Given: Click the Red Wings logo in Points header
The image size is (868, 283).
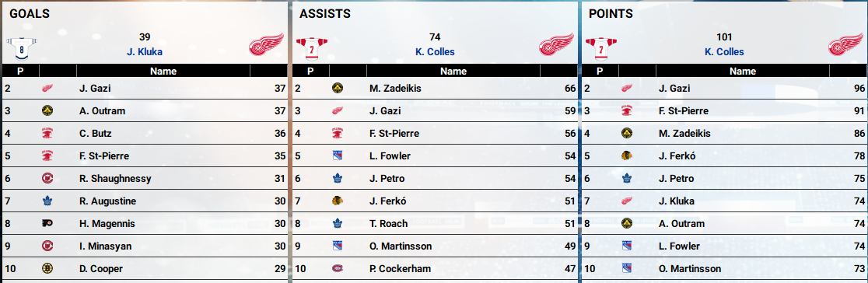Looking at the screenshot, I should (x=846, y=45).
